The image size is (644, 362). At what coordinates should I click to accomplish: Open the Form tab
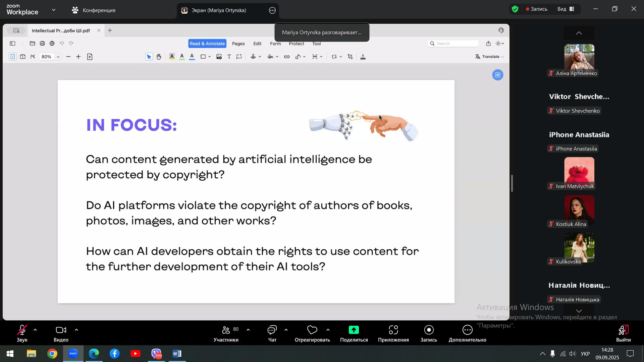(x=275, y=44)
